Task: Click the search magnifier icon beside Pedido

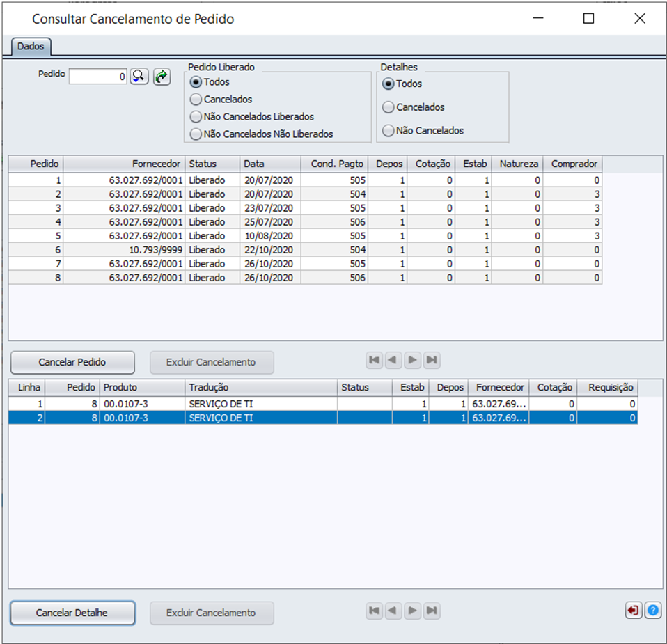Action: [x=139, y=77]
